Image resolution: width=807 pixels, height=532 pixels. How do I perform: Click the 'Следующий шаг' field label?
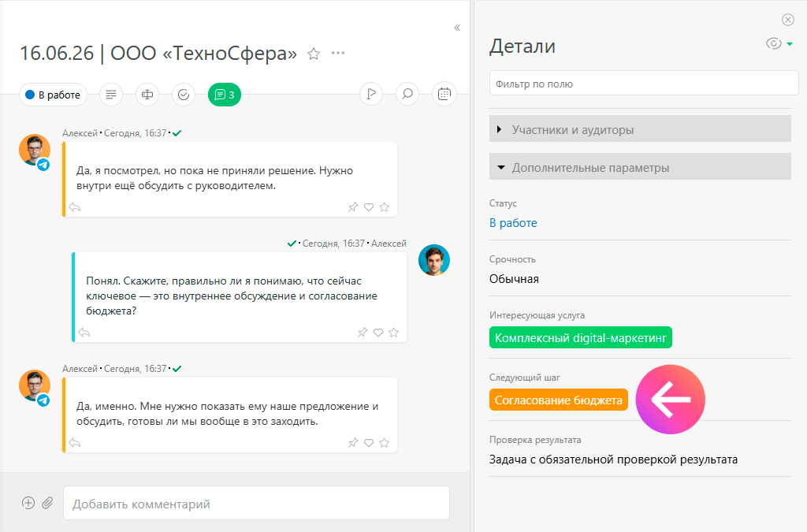pyautogui.click(x=524, y=378)
